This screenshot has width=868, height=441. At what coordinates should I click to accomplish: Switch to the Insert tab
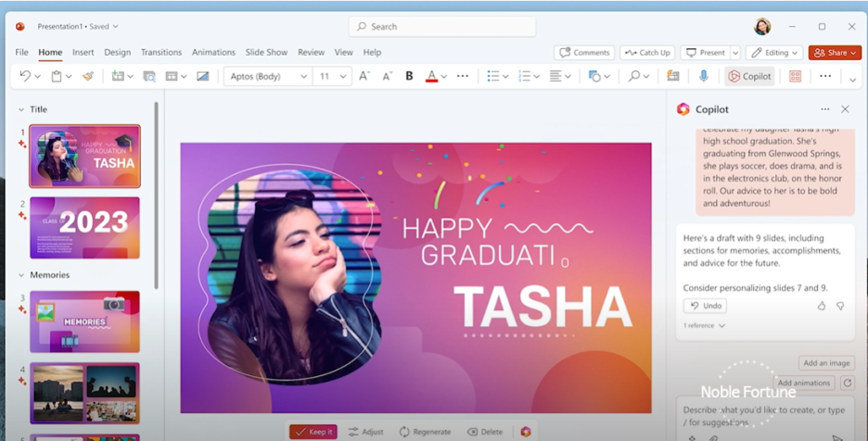click(83, 52)
